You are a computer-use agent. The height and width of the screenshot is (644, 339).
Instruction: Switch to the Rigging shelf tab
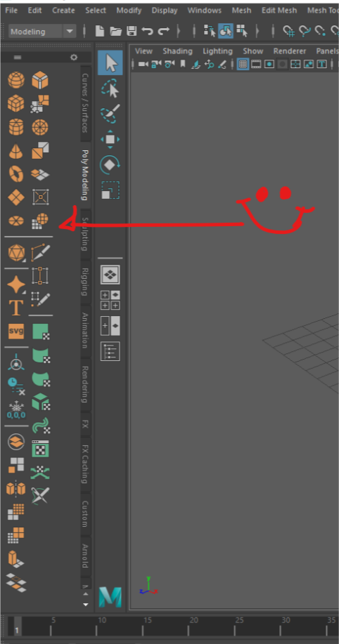84,282
